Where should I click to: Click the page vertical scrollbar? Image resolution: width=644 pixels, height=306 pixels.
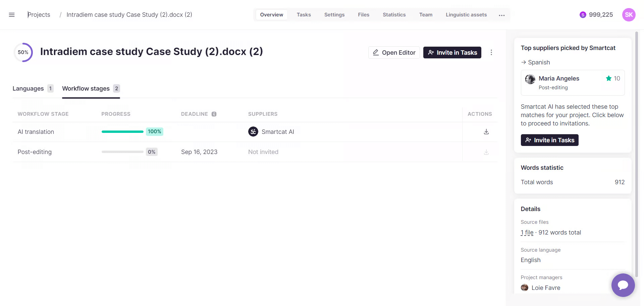pos(637,154)
